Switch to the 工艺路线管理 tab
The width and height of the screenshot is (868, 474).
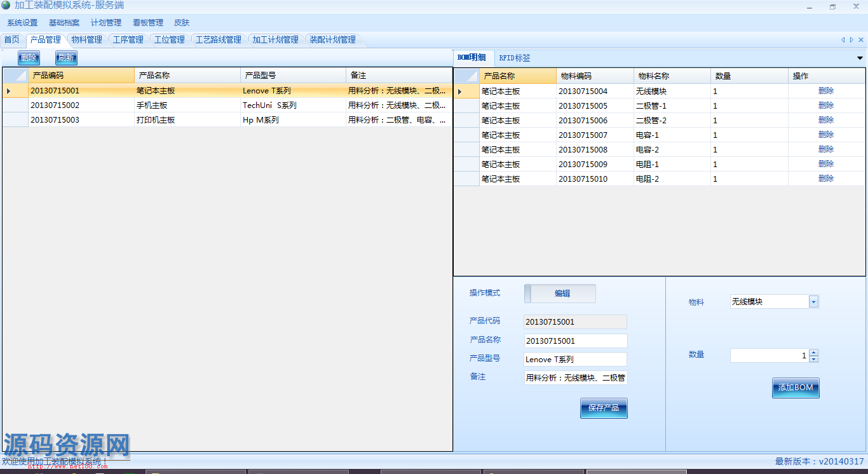click(x=219, y=39)
